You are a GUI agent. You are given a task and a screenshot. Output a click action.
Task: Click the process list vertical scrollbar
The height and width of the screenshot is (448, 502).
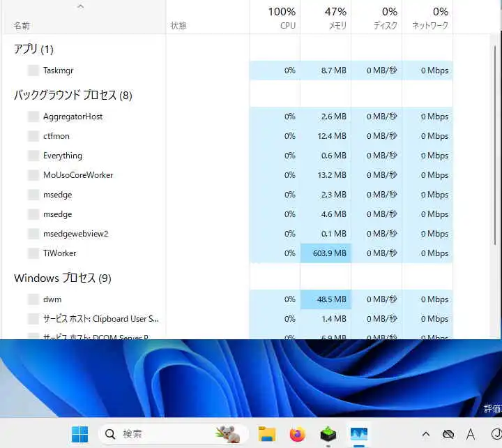[x=494, y=146]
